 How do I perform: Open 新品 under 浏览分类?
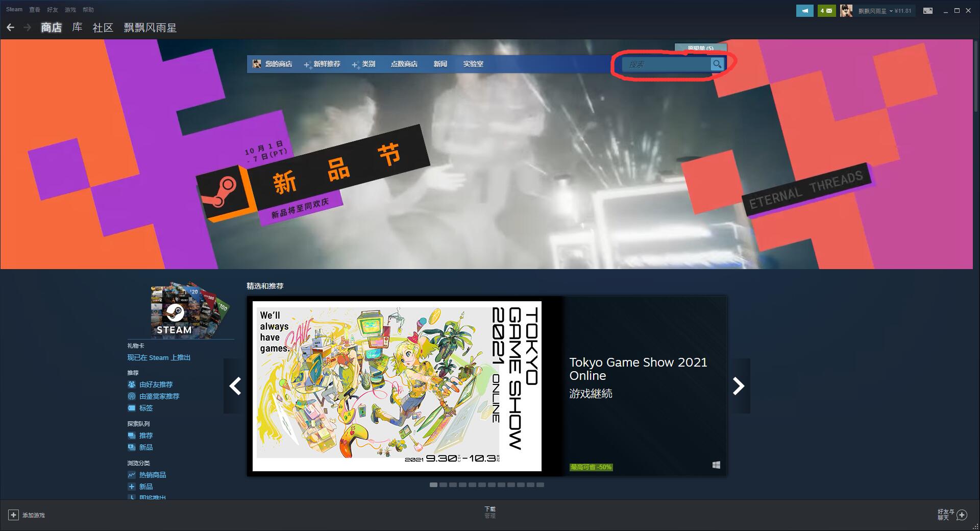coord(146,487)
